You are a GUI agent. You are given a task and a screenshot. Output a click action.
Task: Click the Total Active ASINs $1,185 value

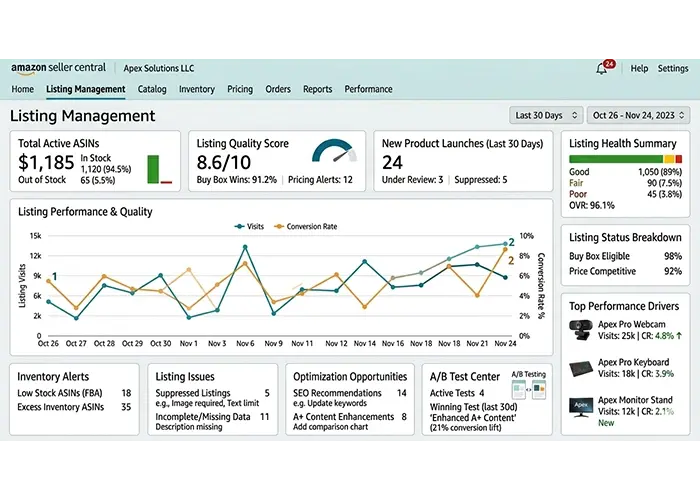click(x=46, y=162)
